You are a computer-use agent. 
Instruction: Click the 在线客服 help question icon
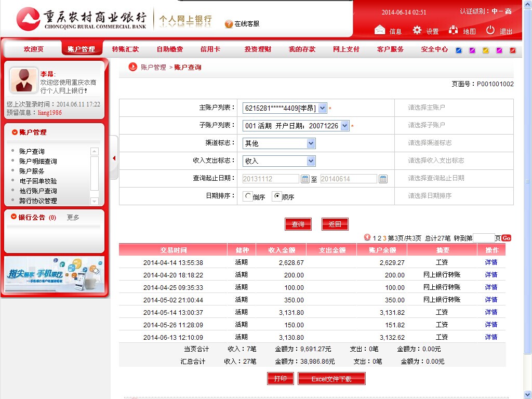point(229,24)
